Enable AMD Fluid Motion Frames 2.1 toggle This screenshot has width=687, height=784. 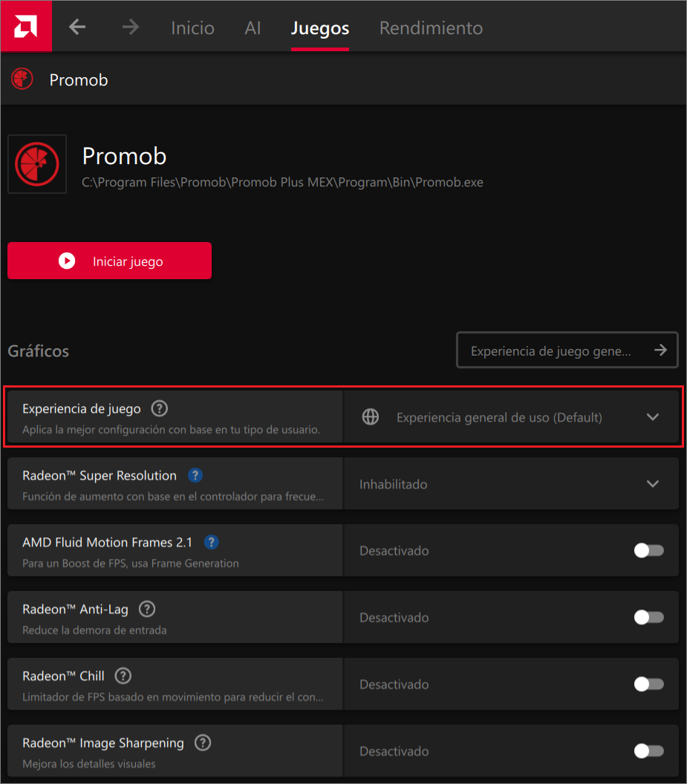tap(649, 550)
